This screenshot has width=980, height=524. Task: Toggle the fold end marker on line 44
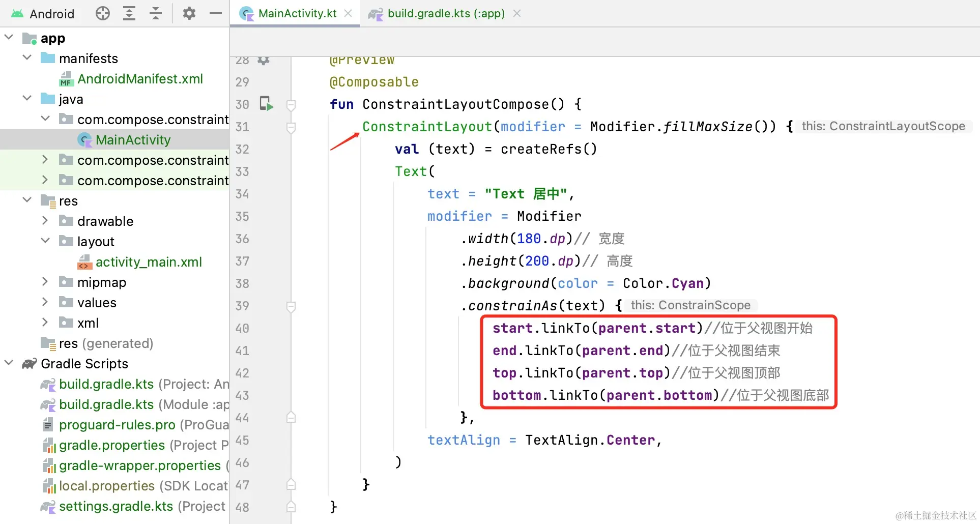point(291,417)
